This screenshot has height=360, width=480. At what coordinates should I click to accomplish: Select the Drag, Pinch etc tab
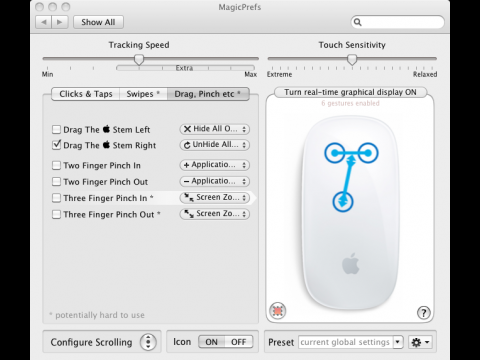click(x=208, y=94)
